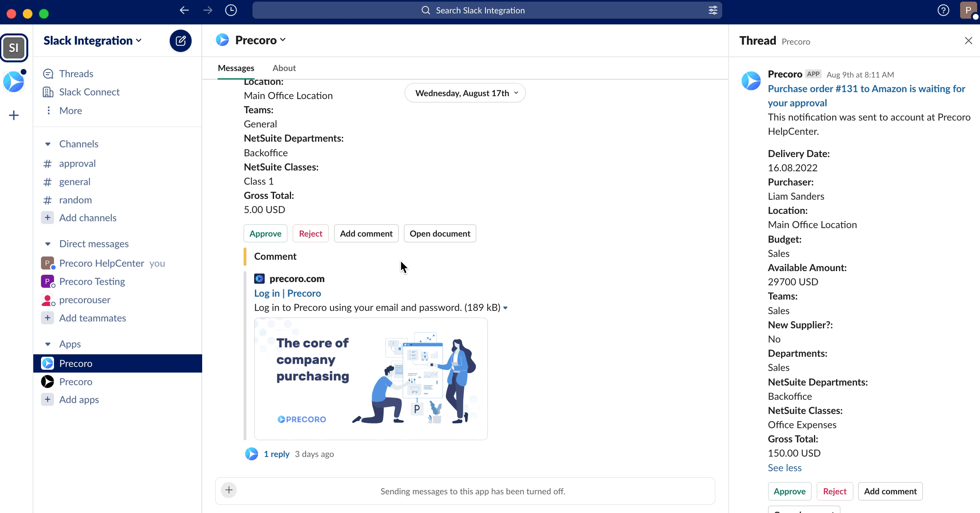Switch to the Precoro workspace icon

14,82
